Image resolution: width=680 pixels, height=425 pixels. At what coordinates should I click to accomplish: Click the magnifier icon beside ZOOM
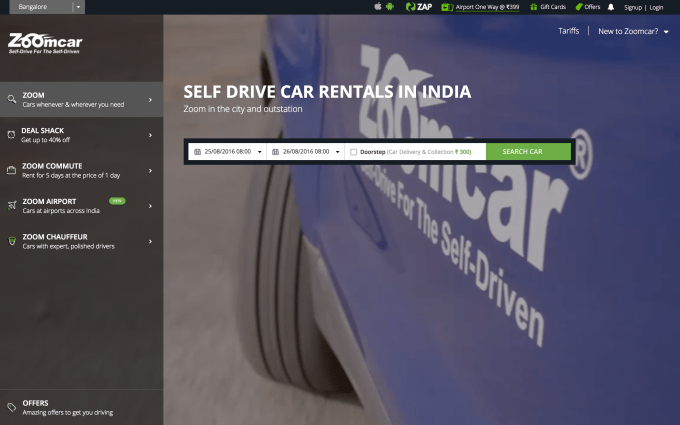[12, 99]
